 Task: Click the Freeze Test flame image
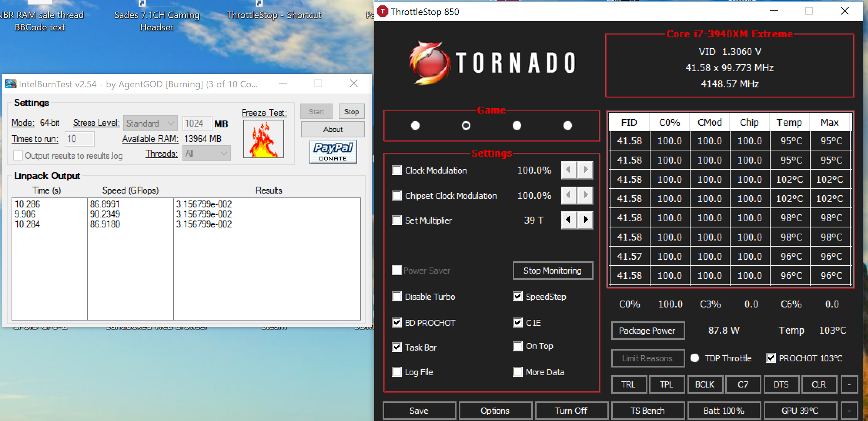(264, 139)
